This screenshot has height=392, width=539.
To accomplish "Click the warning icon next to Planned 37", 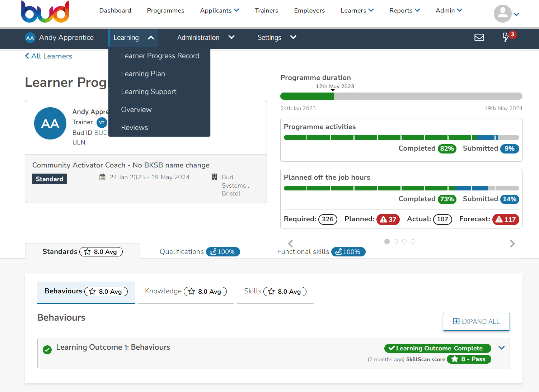I will point(384,219).
